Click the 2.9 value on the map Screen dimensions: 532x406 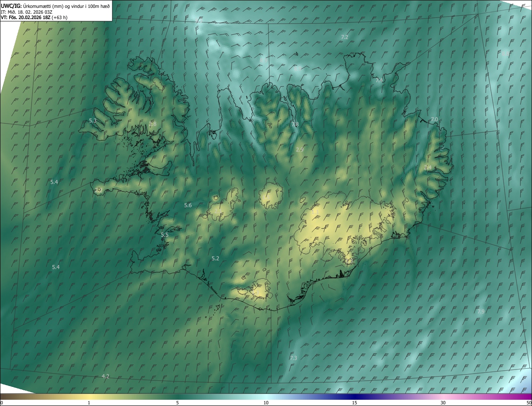(x=300, y=149)
